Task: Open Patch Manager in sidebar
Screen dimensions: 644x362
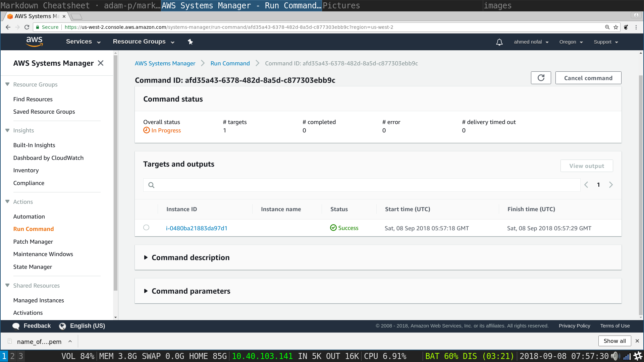Action: (33, 242)
